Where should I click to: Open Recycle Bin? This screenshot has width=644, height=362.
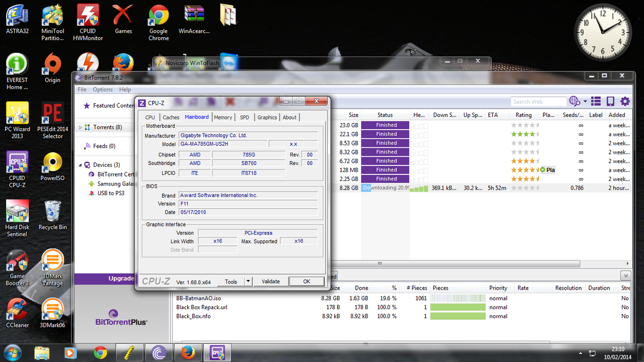pos(52,215)
